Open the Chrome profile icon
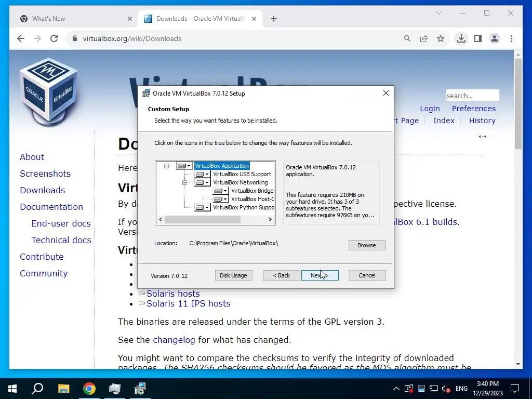This screenshot has width=532, height=399. tap(495, 38)
